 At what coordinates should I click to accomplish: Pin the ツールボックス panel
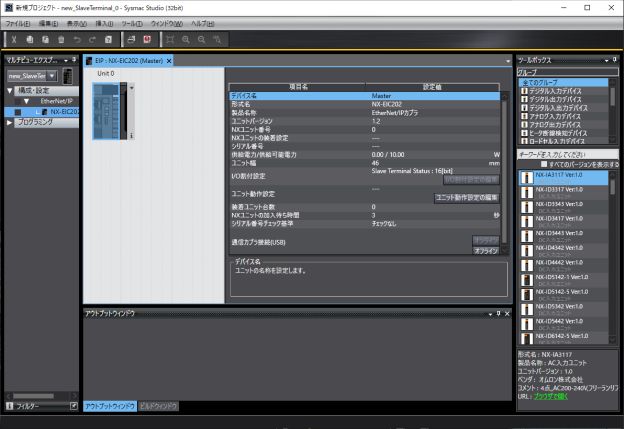pos(614,60)
